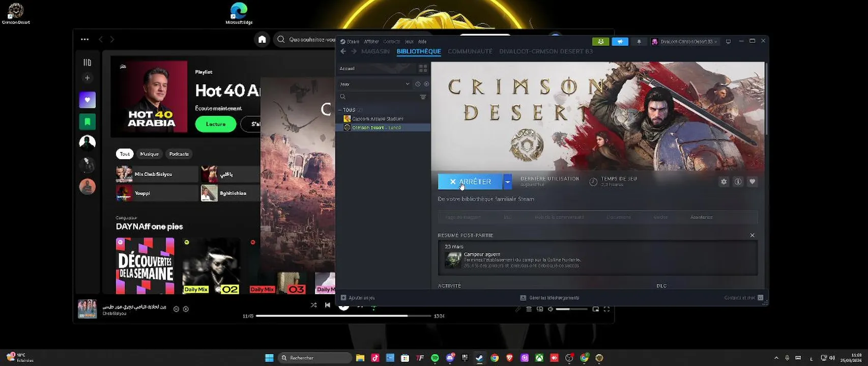Adjust Spotify volume slider
Screen dimensions: 868x366
(571, 309)
